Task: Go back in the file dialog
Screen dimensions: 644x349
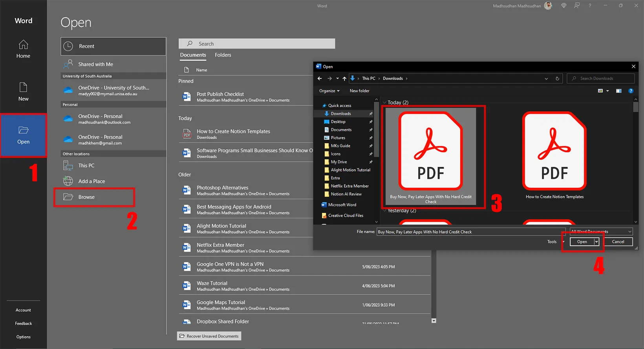Action: click(x=320, y=79)
